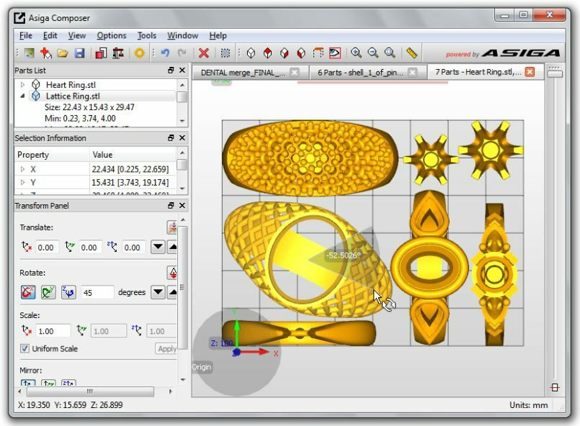Click the yellow generate supports ring icon
The width and height of the screenshot is (580, 426).
point(139,53)
